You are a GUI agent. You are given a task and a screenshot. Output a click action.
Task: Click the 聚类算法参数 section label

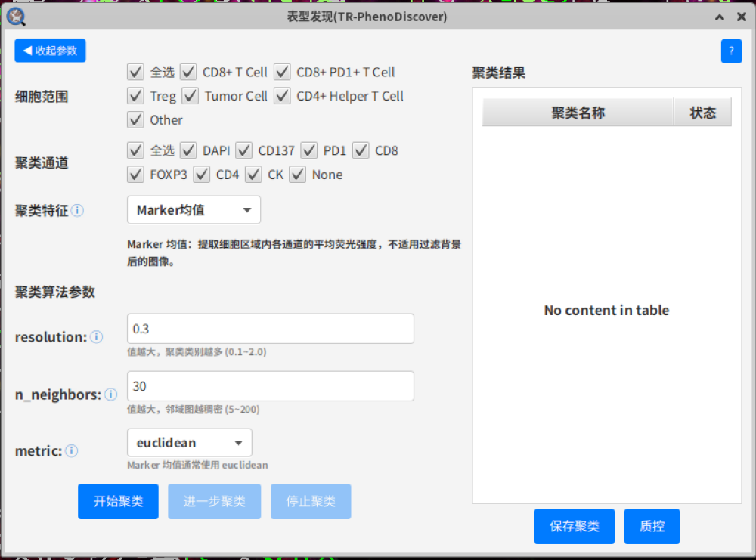[55, 292]
